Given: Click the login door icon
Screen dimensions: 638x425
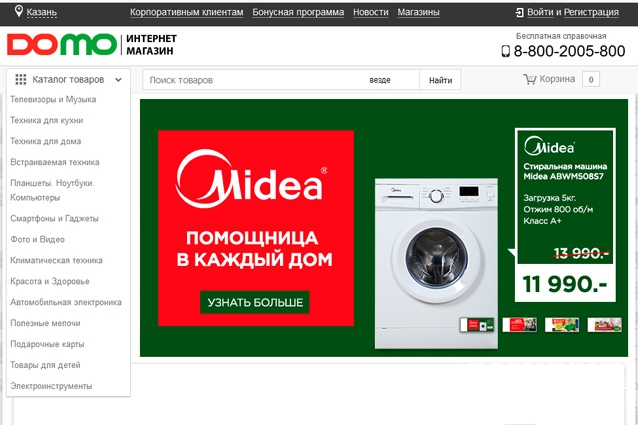Looking at the screenshot, I should 519,13.
